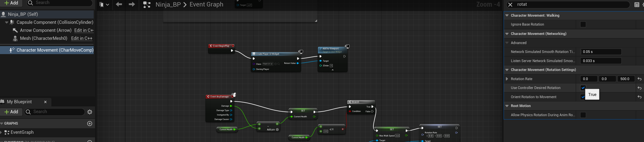Edit Rotation Rate first value 0.0
644x142 pixels.
pos(589,79)
